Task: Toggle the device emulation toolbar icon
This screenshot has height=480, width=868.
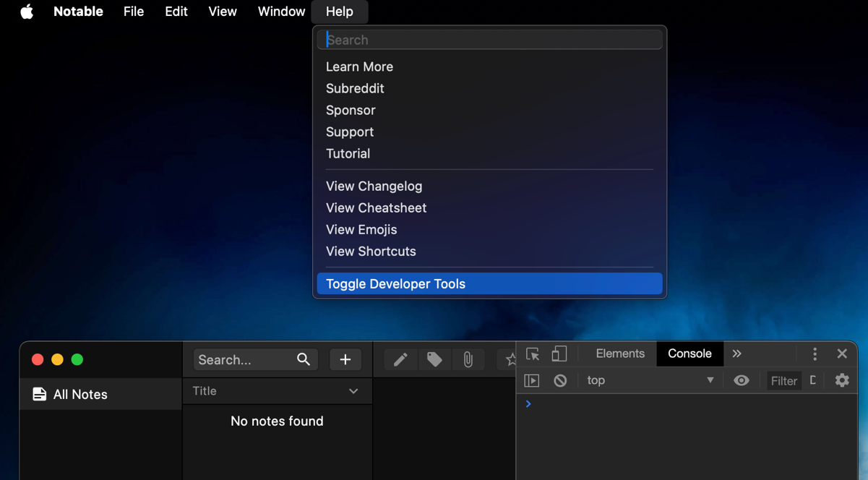Action: click(559, 353)
